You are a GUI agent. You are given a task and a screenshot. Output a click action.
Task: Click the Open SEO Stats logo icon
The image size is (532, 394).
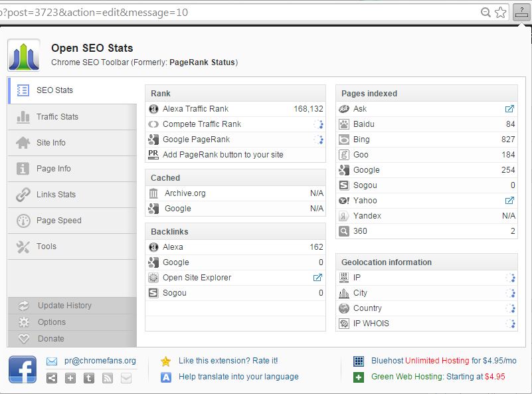click(x=24, y=55)
